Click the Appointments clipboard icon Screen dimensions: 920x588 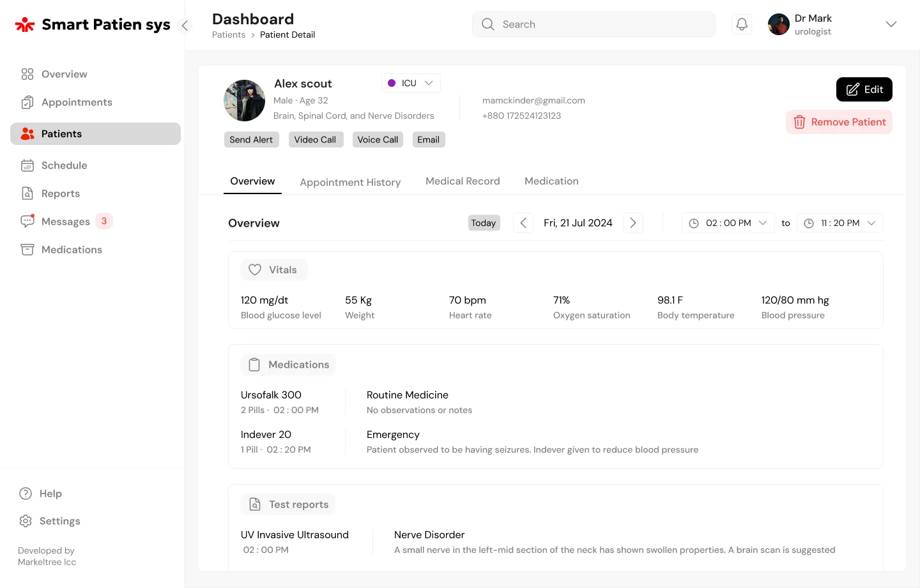pyautogui.click(x=27, y=102)
